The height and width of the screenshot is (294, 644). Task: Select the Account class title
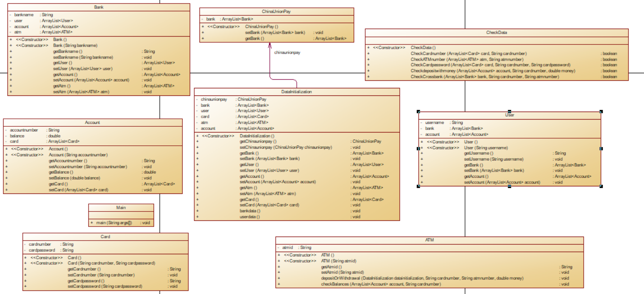[92, 122]
